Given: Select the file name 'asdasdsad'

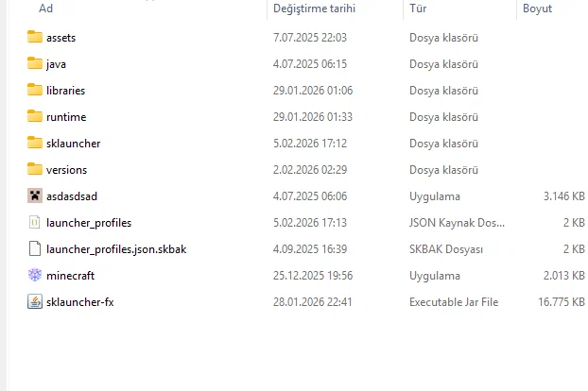Looking at the screenshot, I should click(72, 196).
